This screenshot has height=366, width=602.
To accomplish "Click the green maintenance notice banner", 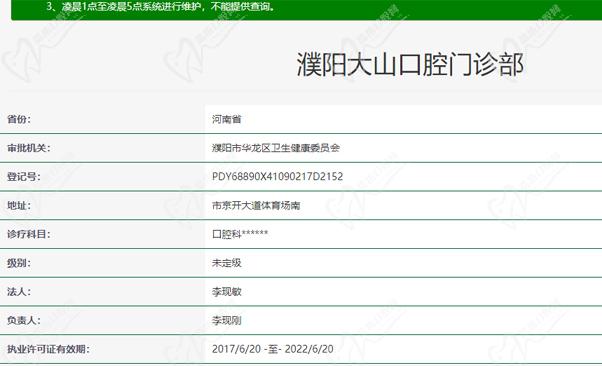I will click(x=306, y=10).
